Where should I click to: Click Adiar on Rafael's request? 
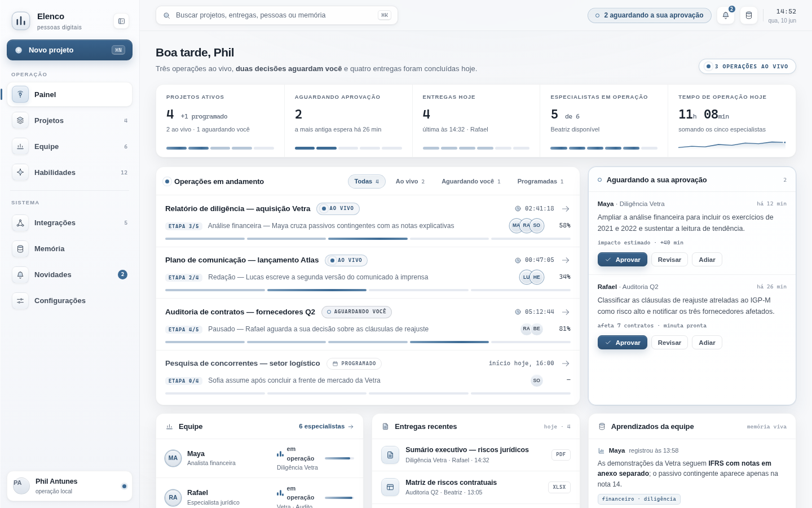coord(707,343)
